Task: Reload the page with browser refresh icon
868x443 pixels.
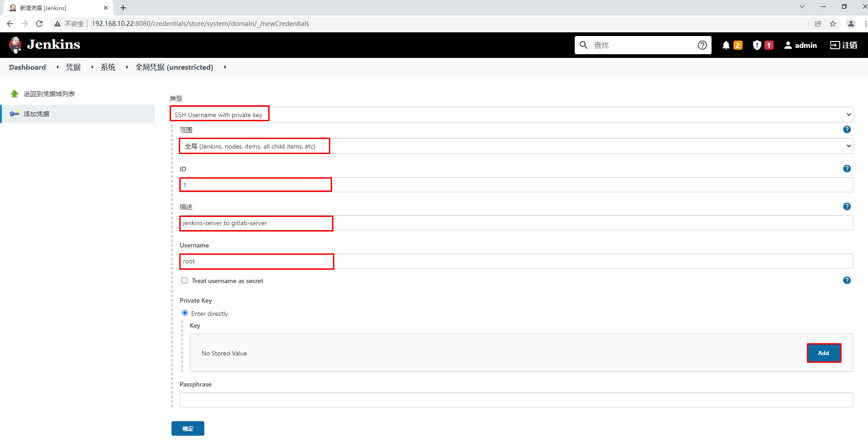Action: point(39,24)
